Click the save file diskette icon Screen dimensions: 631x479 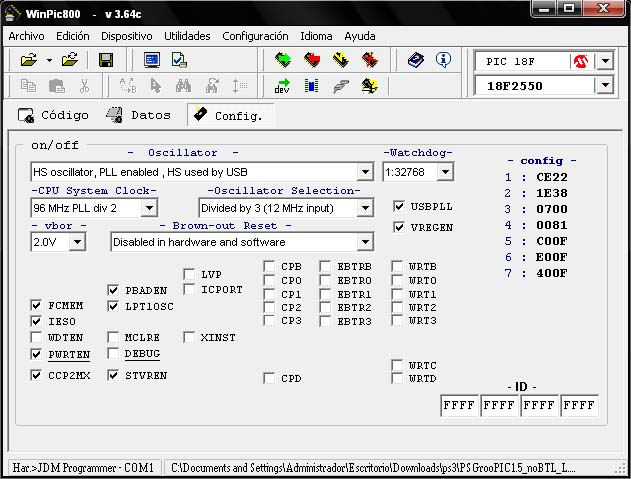(105, 60)
